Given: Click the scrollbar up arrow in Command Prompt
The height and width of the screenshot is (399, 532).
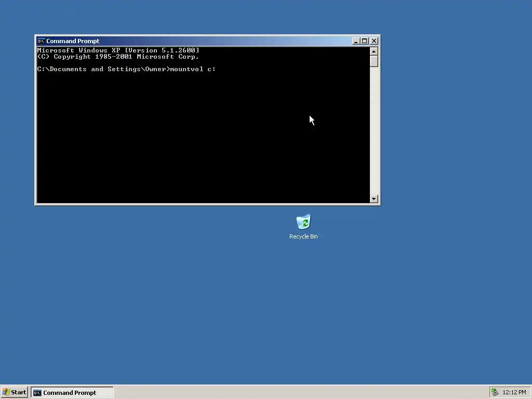Looking at the screenshot, I should (x=374, y=51).
